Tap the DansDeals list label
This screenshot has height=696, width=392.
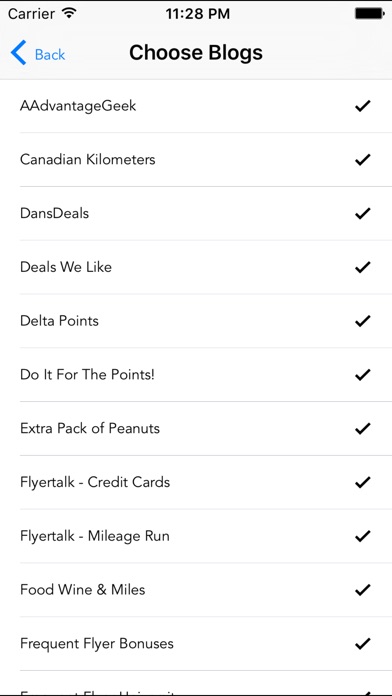point(54,213)
